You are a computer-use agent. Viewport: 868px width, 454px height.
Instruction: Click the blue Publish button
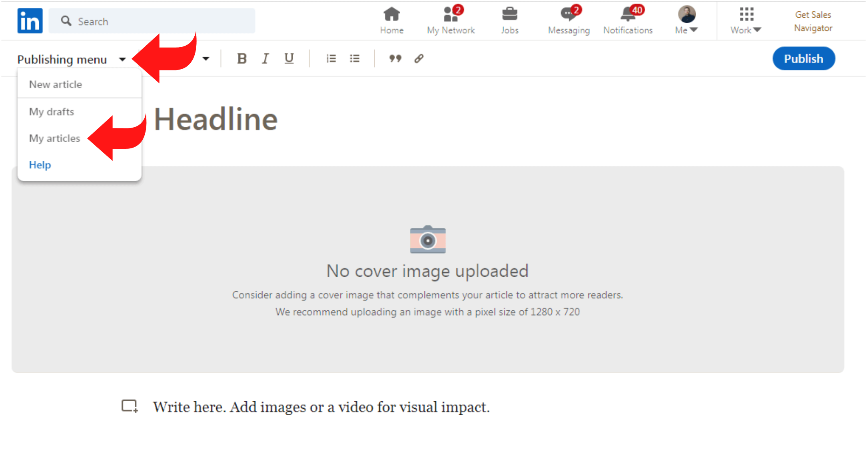pos(803,59)
